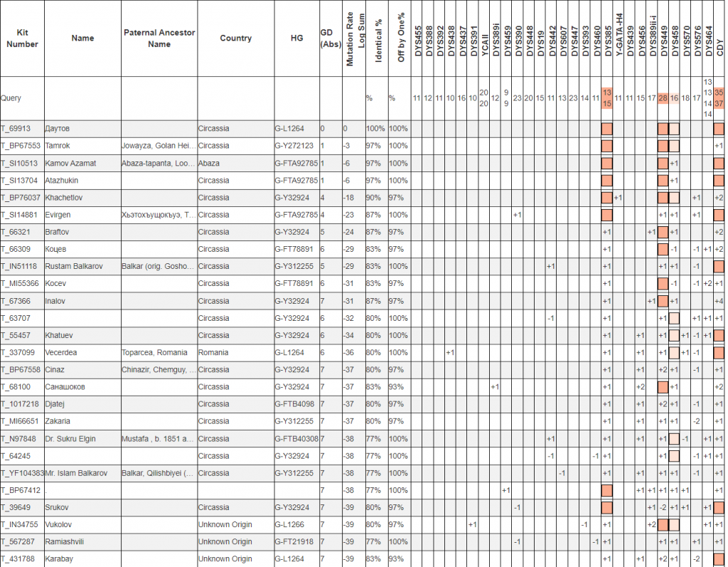Sort by the Country column header
Screen dimensions: 728x567
pyautogui.click(x=235, y=38)
